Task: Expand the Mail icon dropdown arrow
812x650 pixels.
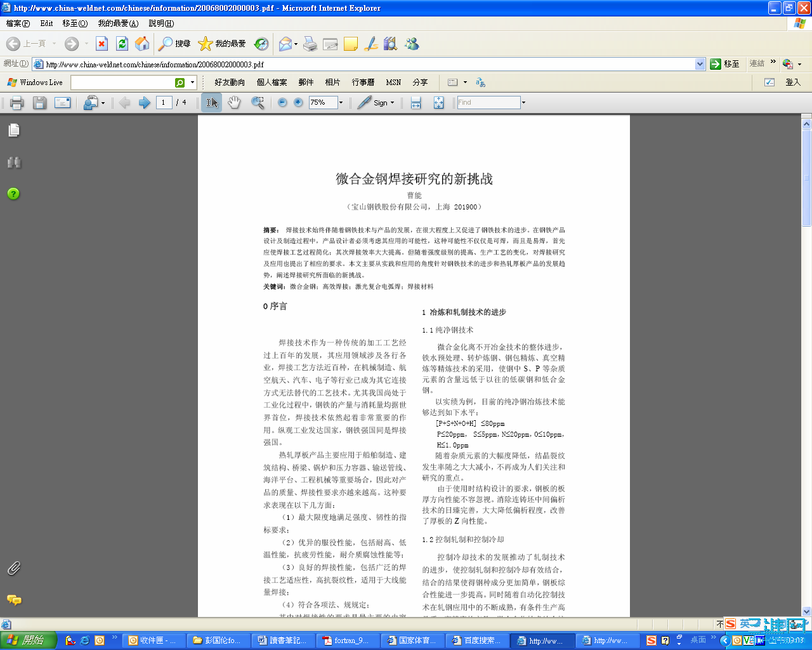Action: coord(296,44)
